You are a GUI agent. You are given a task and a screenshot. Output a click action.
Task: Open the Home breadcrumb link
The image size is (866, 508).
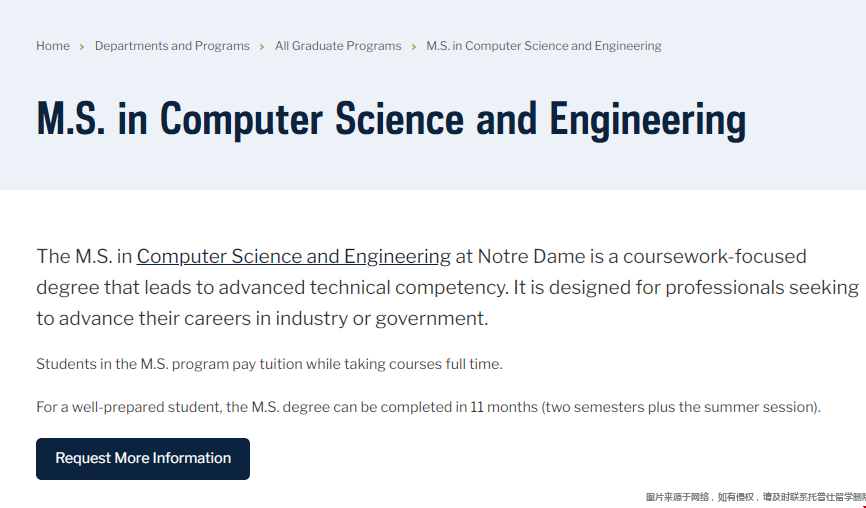tap(53, 46)
